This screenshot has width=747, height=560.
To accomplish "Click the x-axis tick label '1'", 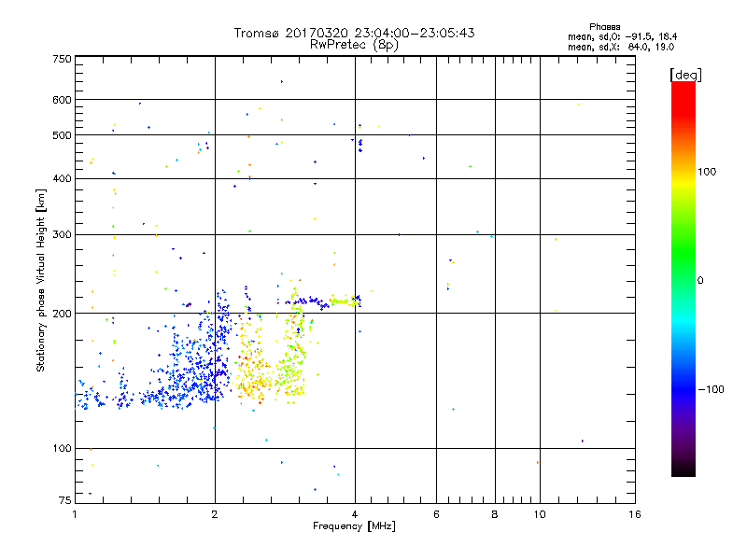I will [75, 514].
